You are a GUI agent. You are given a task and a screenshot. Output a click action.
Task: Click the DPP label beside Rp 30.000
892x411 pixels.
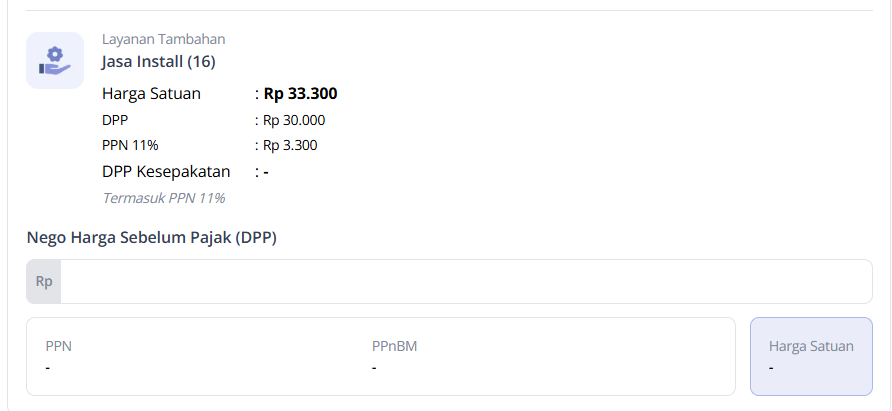pyautogui.click(x=115, y=120)
